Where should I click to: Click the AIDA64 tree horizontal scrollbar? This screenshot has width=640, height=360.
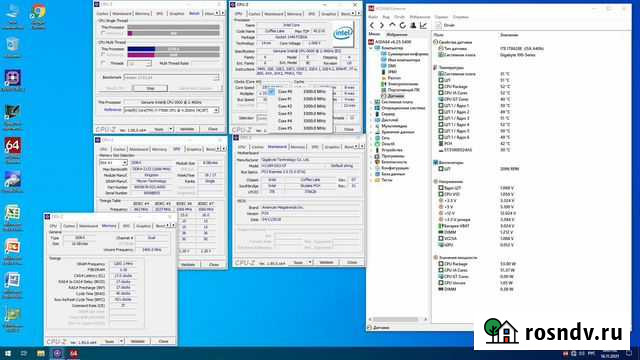[398, 319]
